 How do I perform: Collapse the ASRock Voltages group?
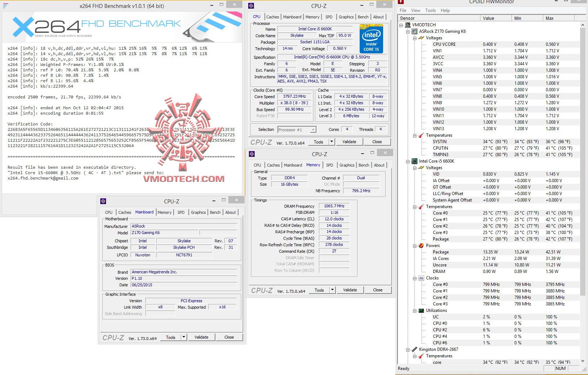[x=414, y=38]
